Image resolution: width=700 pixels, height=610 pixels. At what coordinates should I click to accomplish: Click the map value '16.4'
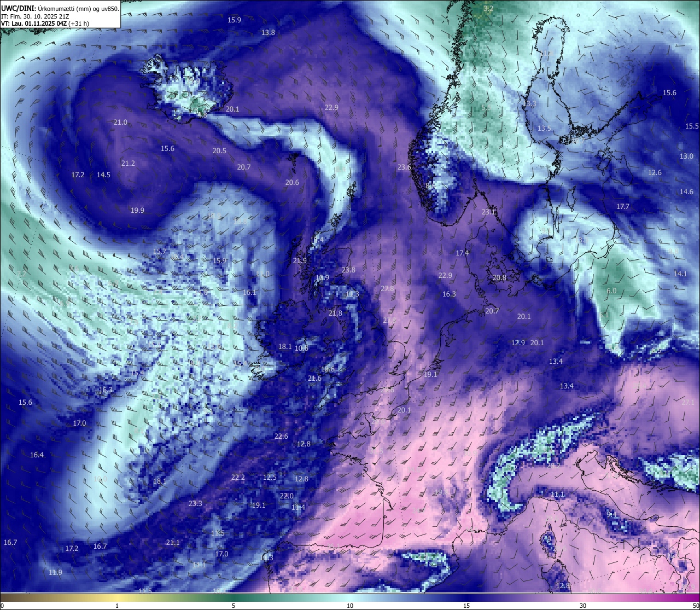(37, 455)
